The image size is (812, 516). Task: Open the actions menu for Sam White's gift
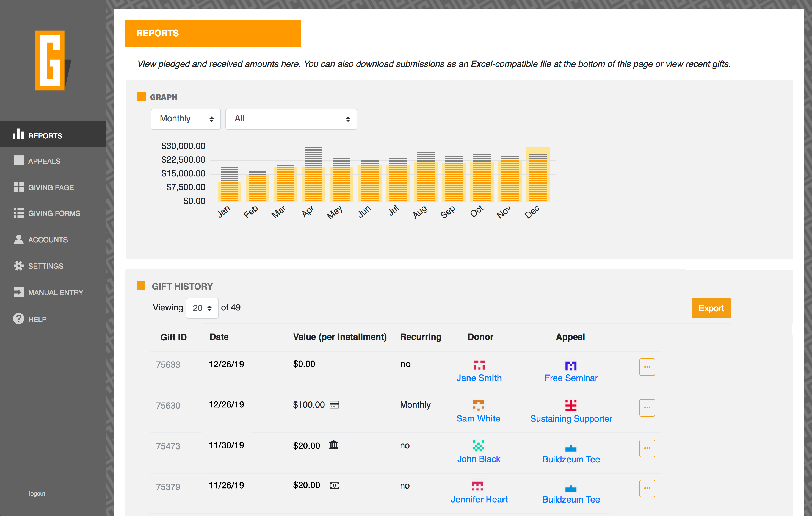click(x=647, y=407)
